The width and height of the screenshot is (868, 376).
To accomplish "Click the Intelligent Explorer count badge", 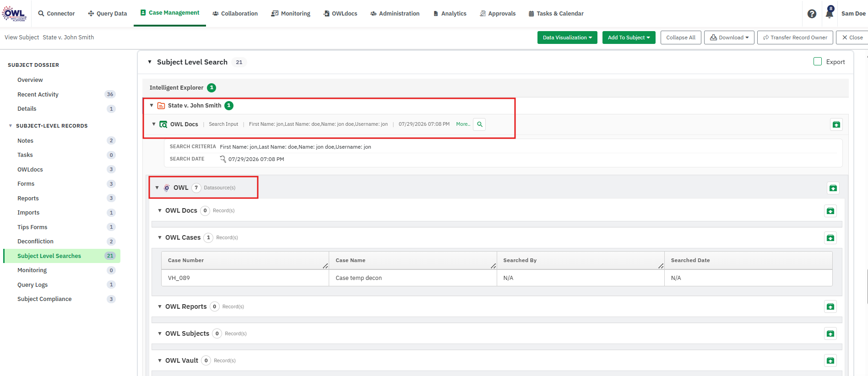I will pyautogui.click(x=212, y=88).
